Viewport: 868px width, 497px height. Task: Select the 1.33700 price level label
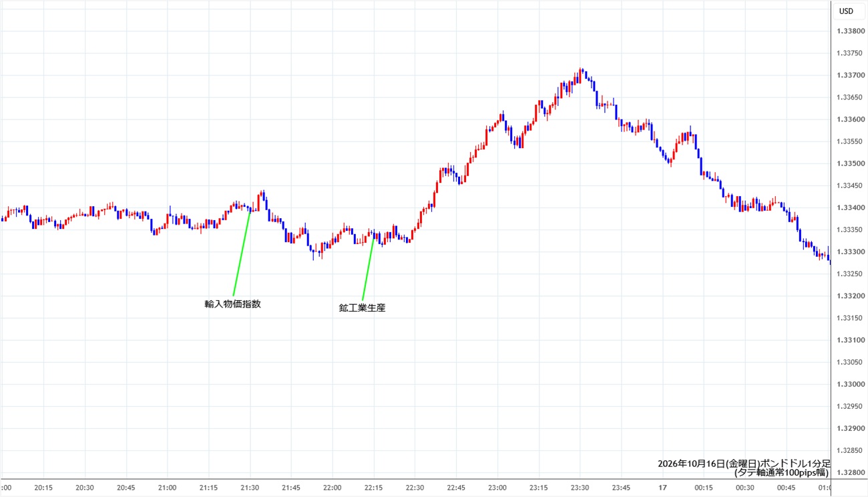[849, 75]
